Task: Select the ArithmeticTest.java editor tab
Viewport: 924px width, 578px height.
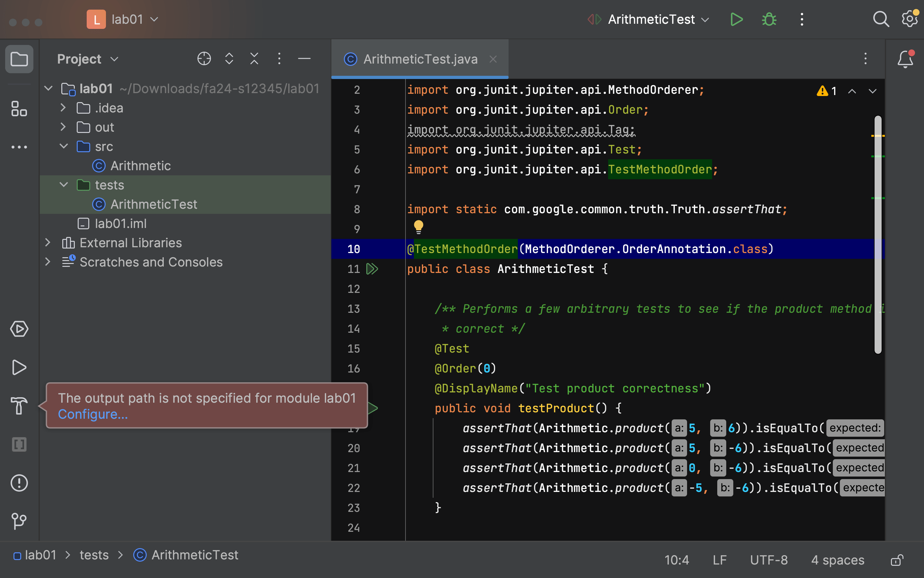Action: pyautogui.click(x=420, y=59)
